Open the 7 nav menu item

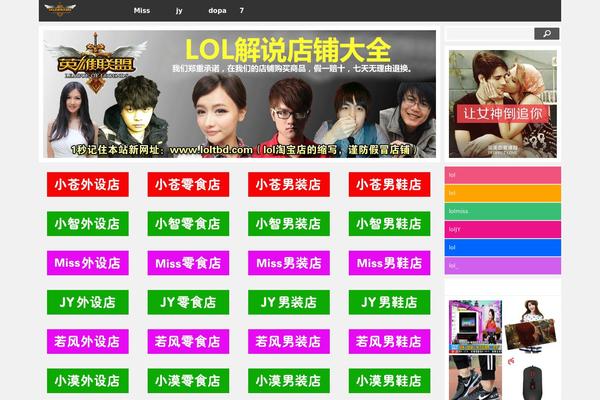[x=241, y=11]
